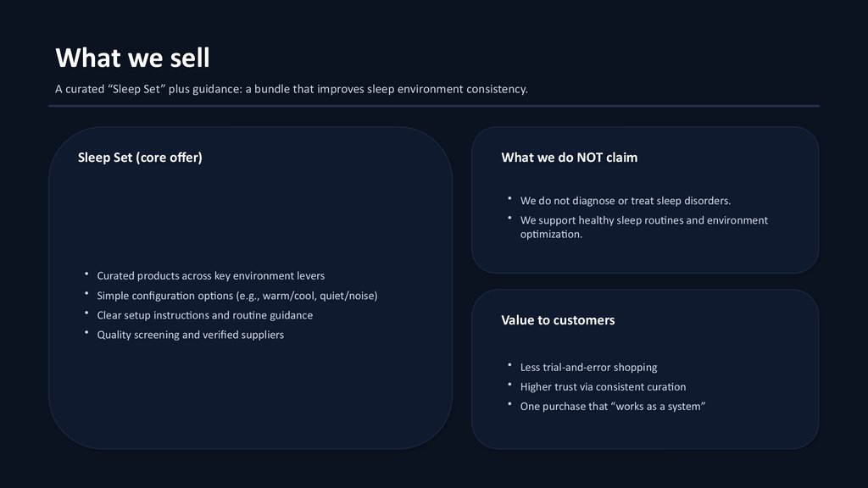Select "Higher trust via consistent curation" text
868x488 pixels.
603,387
